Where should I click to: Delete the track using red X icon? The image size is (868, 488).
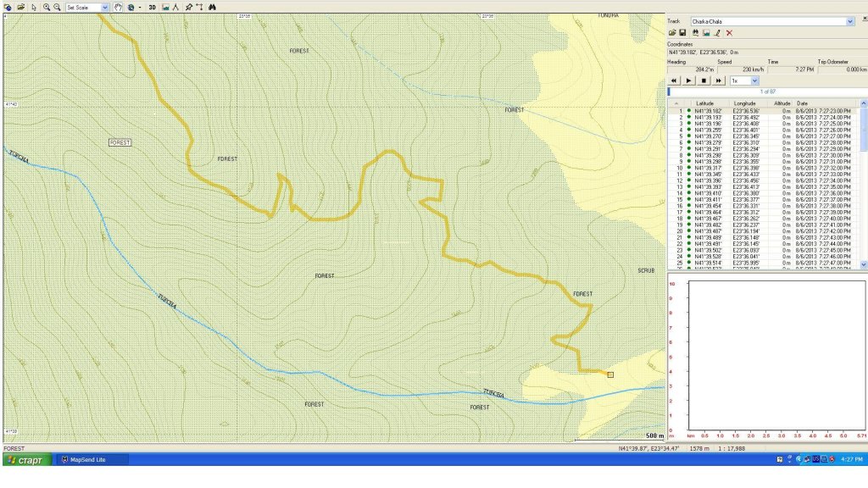[729, 33]
